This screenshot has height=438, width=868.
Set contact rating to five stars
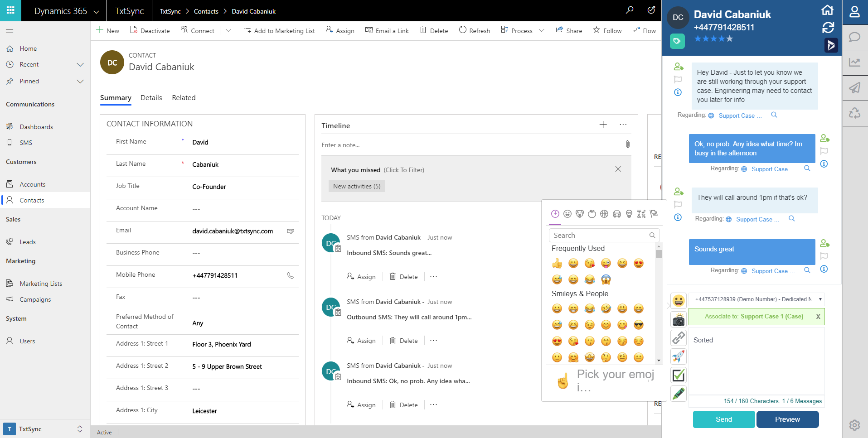pos(729,39)
